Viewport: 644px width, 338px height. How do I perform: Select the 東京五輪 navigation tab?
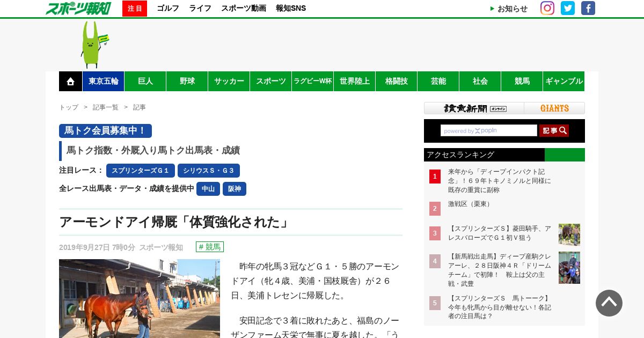104,82
